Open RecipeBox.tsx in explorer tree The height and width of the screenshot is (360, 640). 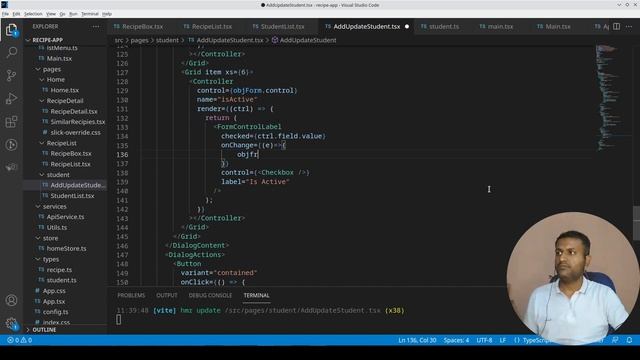click(71, 153)
